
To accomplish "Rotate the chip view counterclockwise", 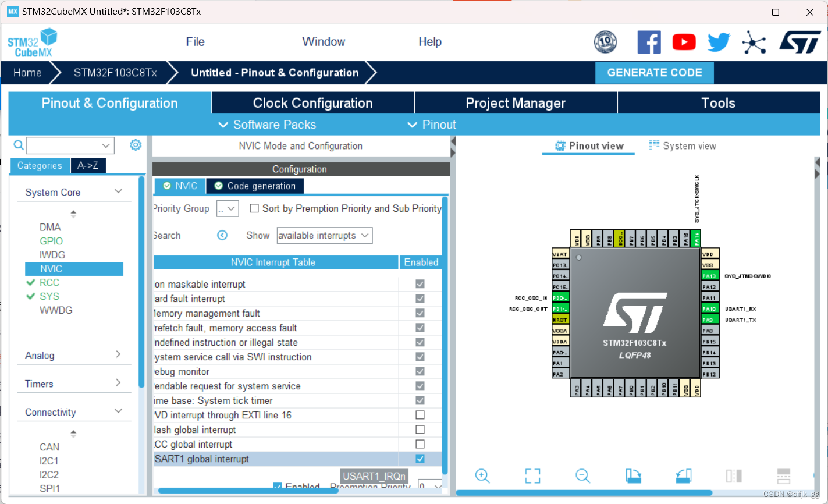I will click(684, 476).
